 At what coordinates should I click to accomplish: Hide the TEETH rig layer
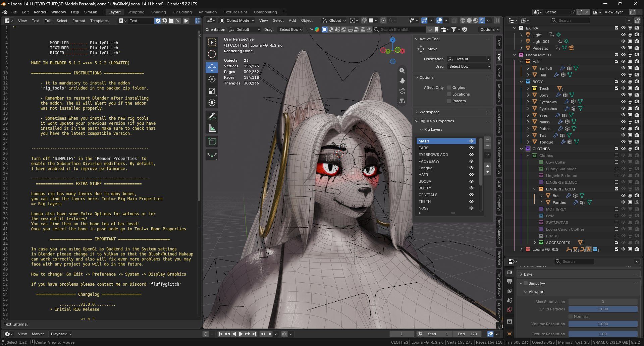pos(471,201)
